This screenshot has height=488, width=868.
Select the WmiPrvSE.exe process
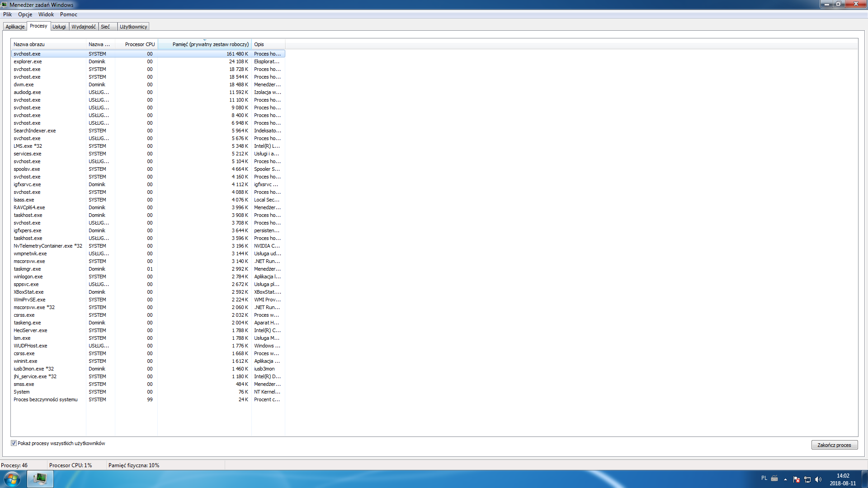coord(148,300)
